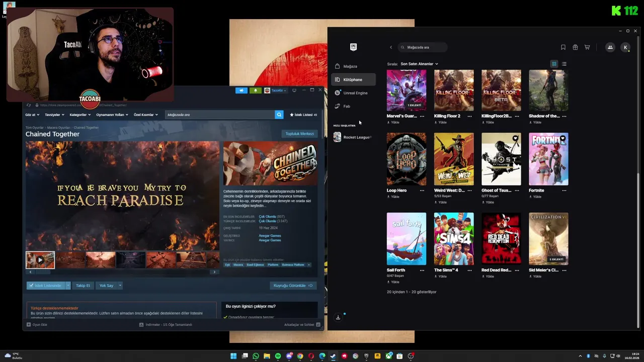The height and width of the screenshot is (362, 644).
Task: Install Weird West via Yükle
Action: tap(440, 202)
